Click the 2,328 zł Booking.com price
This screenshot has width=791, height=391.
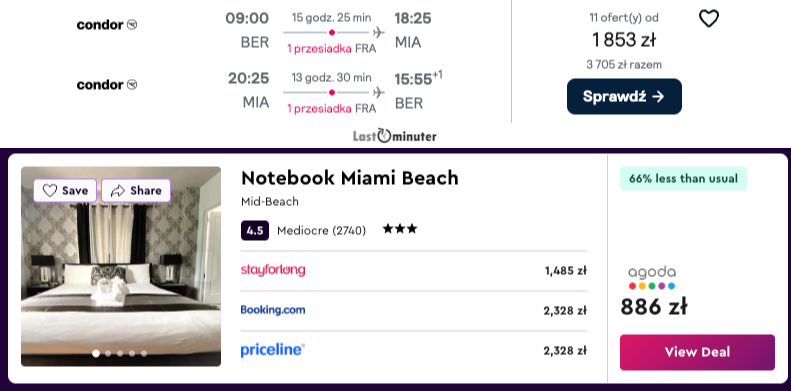pos(565,311)
